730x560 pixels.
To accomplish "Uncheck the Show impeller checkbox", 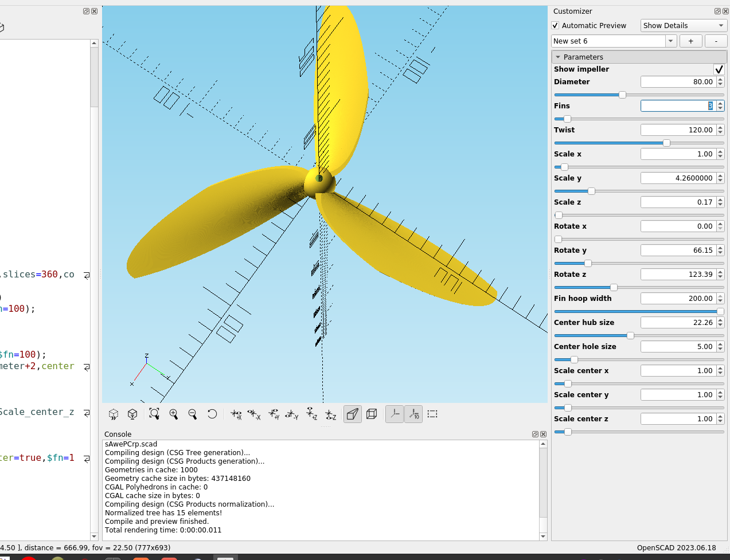I will [719, 69].
